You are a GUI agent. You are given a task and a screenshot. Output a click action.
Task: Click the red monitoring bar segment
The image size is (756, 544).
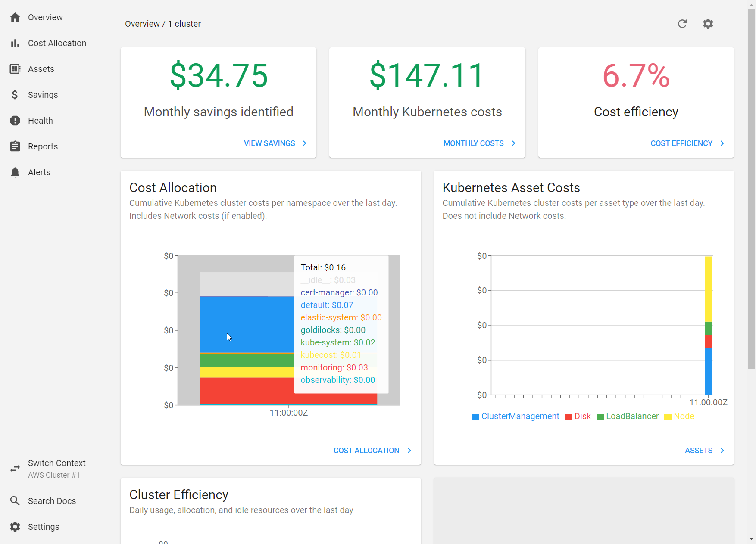[247, 391]
